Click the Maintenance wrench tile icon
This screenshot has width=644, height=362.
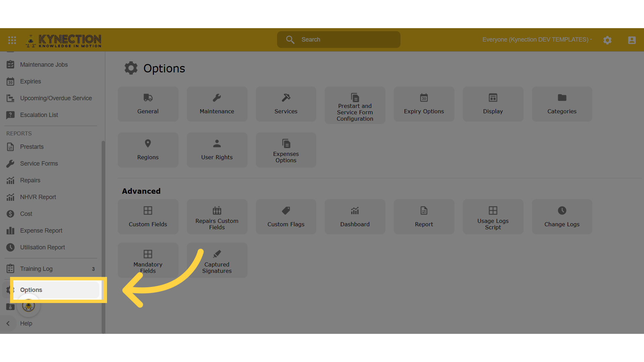click(x=217, y=98)
